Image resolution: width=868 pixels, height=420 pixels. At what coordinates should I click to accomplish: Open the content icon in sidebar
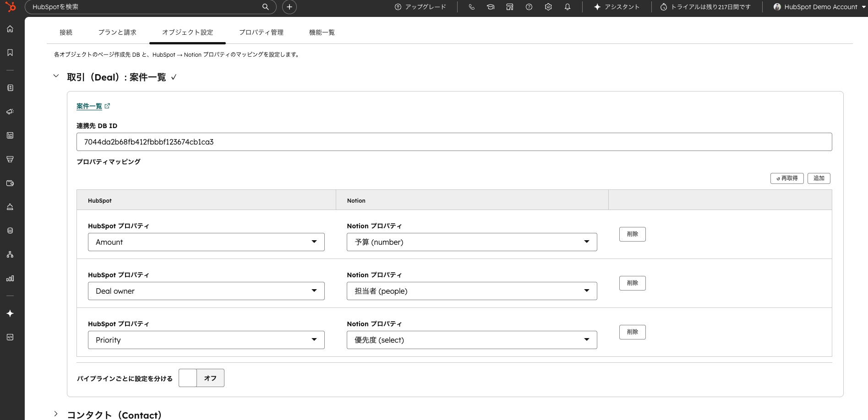coord(10,135)
